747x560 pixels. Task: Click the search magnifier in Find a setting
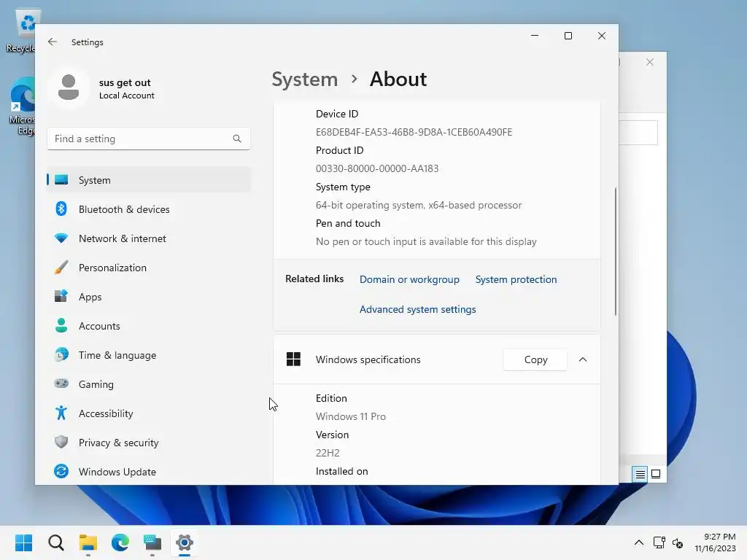237,139
